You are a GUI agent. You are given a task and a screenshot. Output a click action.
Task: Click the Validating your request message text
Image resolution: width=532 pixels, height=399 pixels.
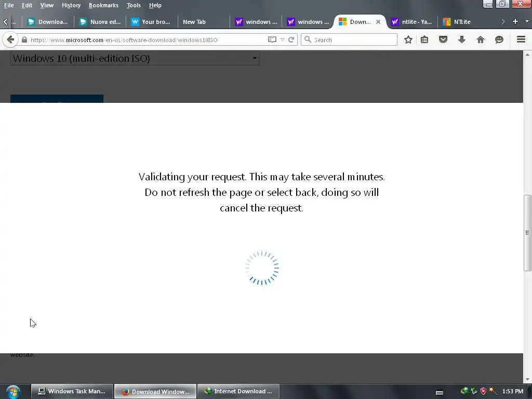tap(262, 192)
